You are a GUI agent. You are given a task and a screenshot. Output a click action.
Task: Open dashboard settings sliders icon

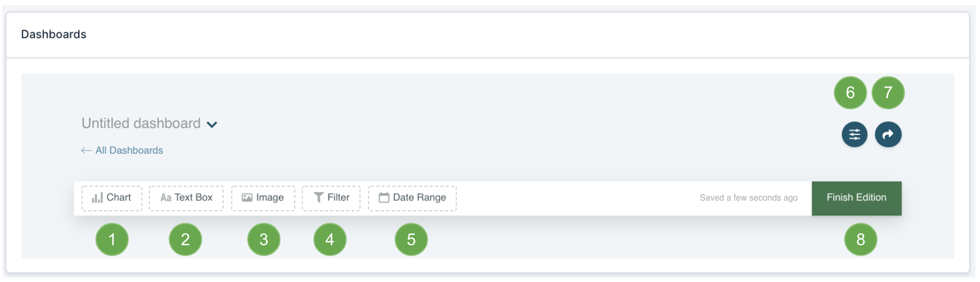(854, 134)
